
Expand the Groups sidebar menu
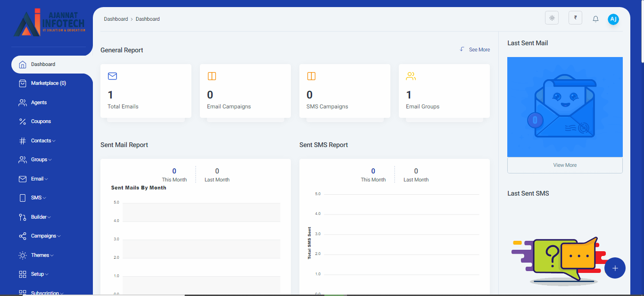(41, 160)
